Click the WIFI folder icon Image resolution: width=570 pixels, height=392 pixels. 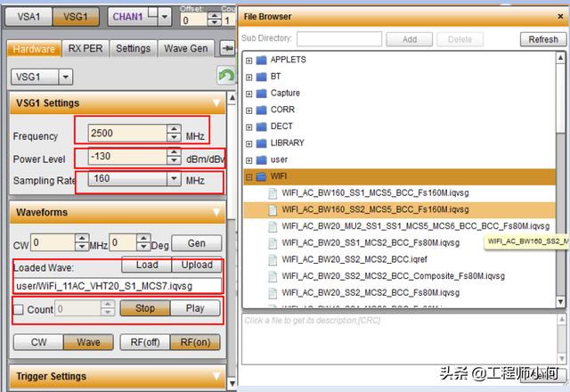click(x=261, y=176)
